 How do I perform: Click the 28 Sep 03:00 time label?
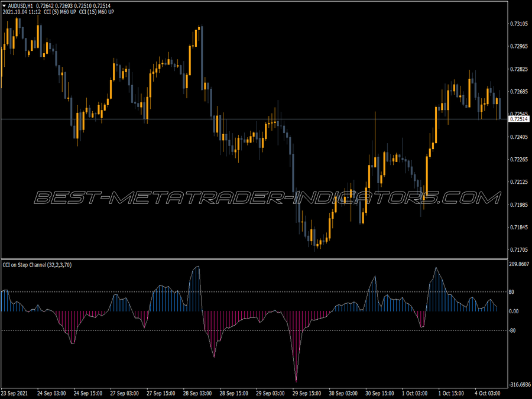(197, 393)
